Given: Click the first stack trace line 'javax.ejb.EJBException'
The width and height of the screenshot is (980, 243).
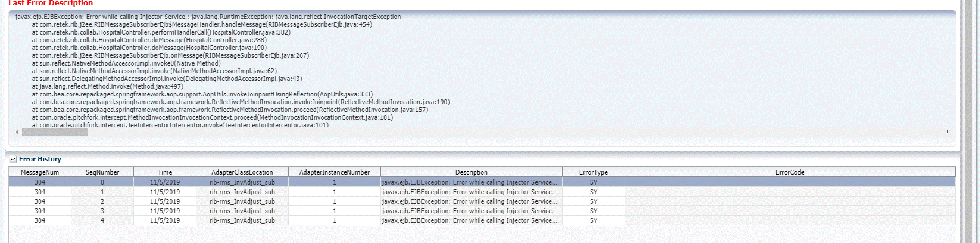Looking at the screenshot, I should (x=208, y=17).
